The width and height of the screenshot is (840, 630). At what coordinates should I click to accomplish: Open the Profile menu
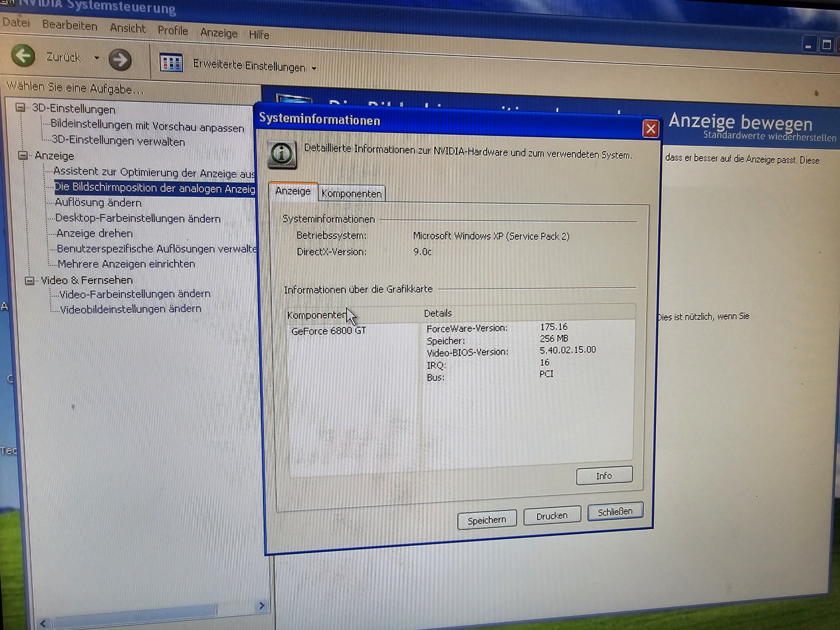pos(173,30)
